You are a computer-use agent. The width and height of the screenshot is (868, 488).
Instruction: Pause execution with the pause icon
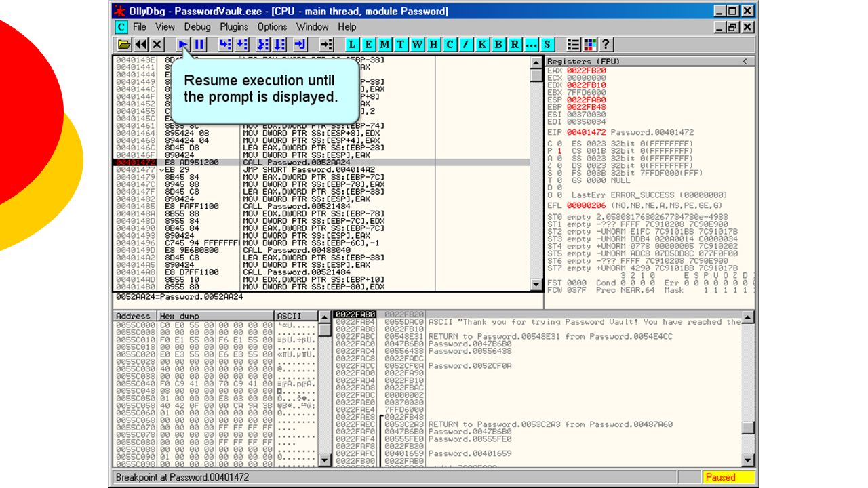click(199, 45)
